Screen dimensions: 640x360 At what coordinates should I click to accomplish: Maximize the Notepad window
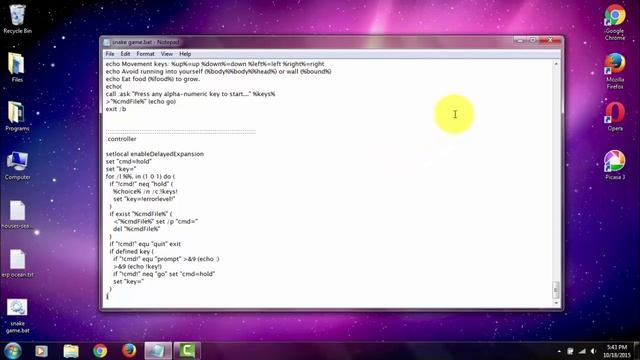(x=533, y=40)
